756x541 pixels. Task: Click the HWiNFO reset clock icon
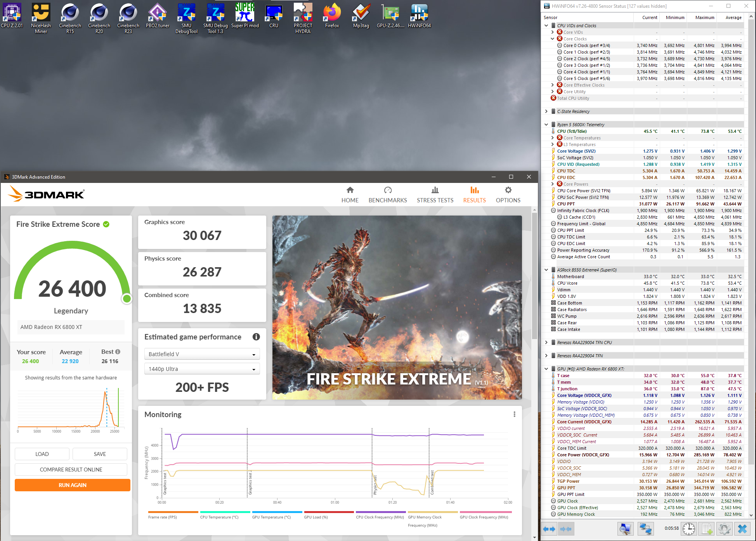point(688,529)
